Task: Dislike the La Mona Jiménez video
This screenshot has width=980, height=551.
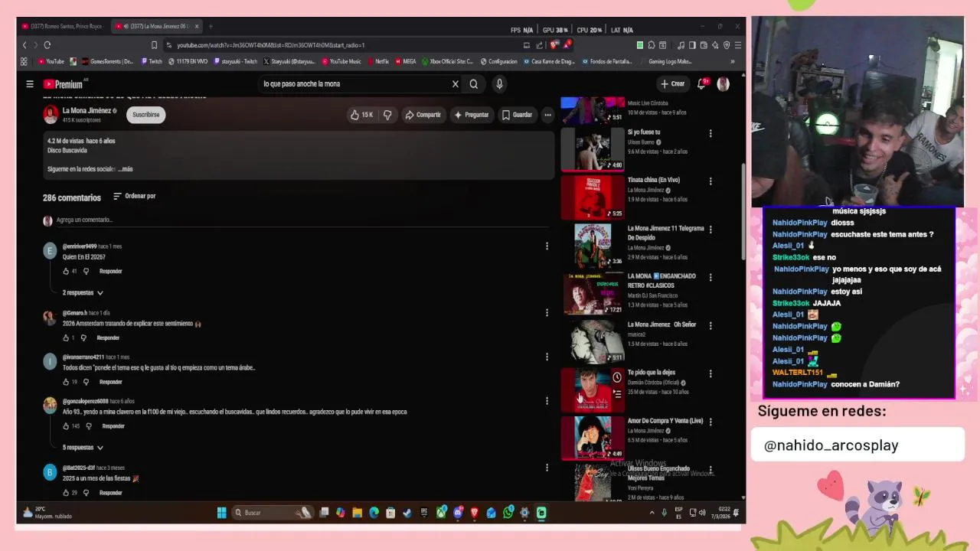Action: pyautogui.click(x=387, y=115)
